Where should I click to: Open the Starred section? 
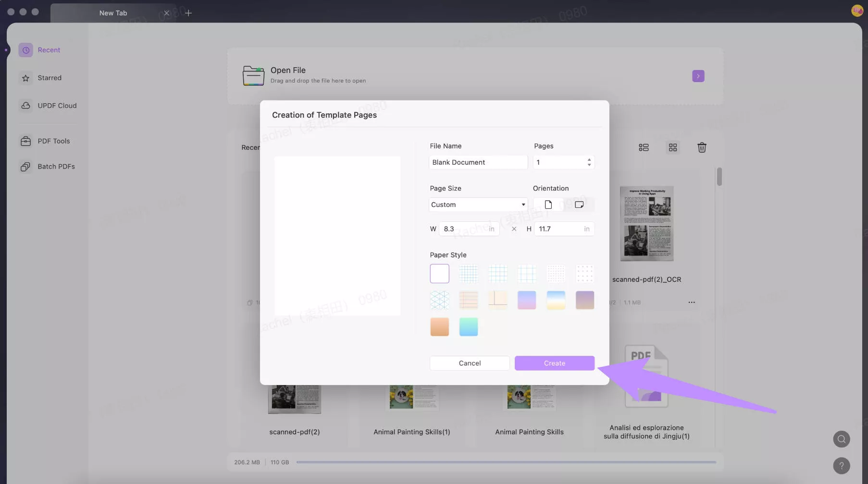point(40,78)
